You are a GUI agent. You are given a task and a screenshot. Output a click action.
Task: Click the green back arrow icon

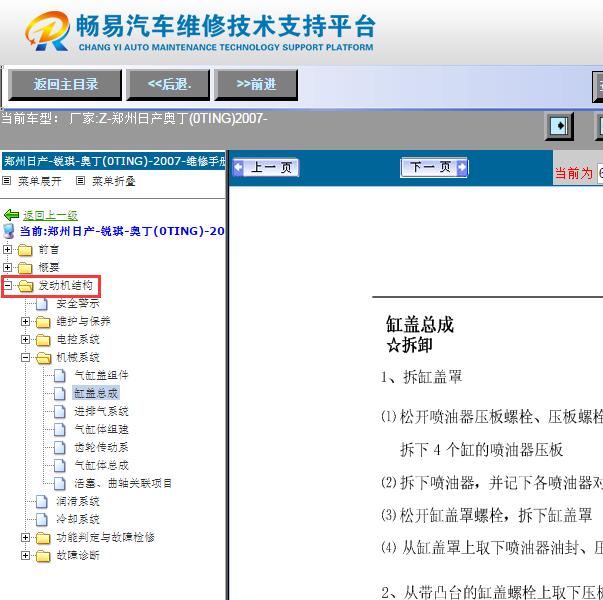[12, 215]
